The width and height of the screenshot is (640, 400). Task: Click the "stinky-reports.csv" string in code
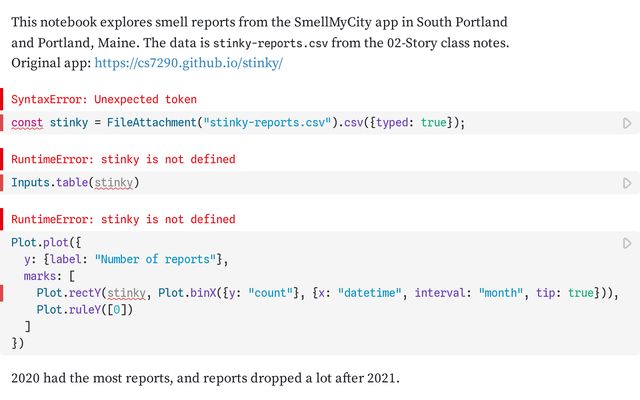pos(267,122)
